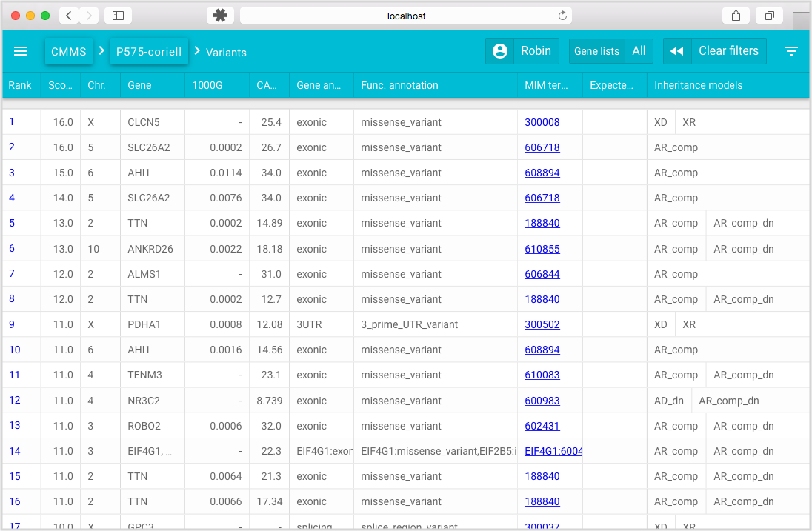Sort by Rank column header
The image size is (812, 531).
[x=20, y=85]
